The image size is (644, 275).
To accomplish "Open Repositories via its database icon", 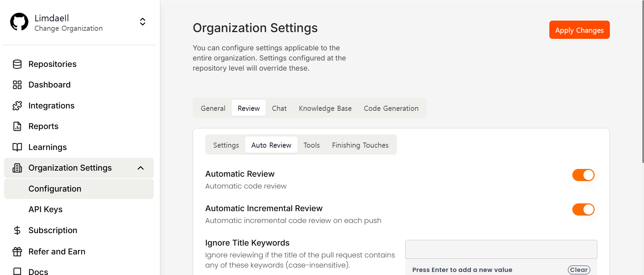I will pos(17,64).
